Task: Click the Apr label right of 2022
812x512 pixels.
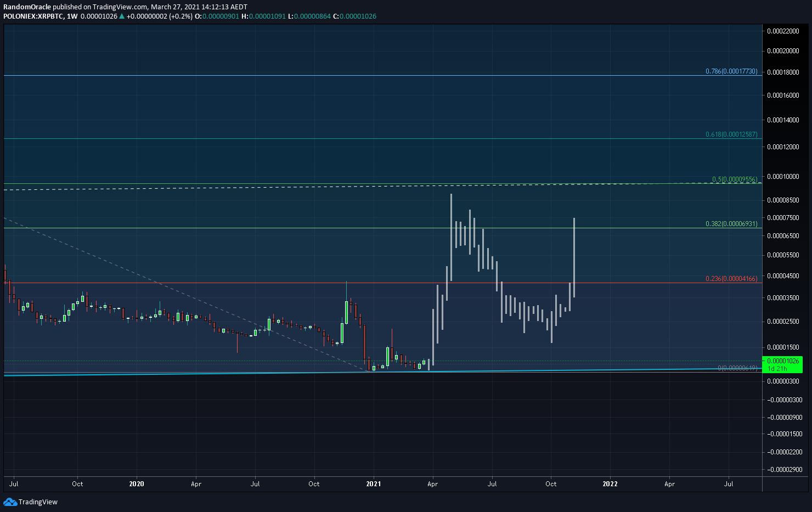Action: pyautogui.click(x=669, y=483)
